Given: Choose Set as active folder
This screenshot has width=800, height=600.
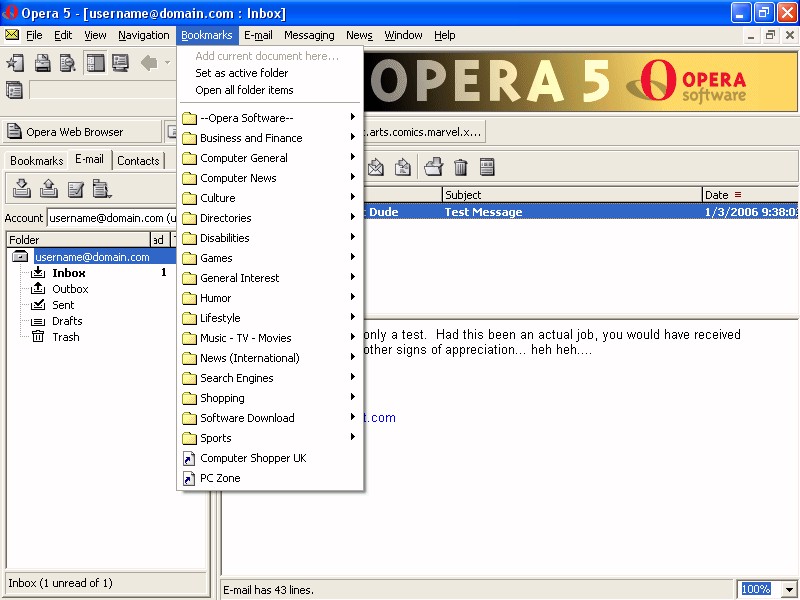Looking at the screenshot, I should 270,73.
